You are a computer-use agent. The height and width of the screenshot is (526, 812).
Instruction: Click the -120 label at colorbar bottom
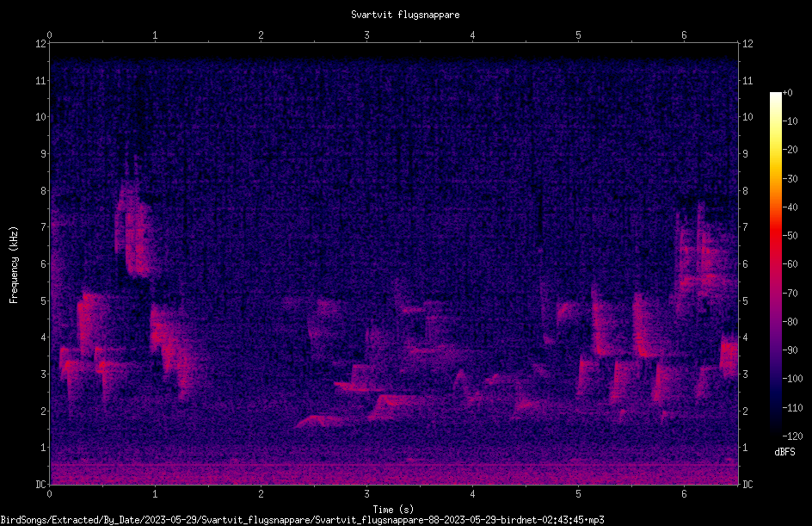pyautogui.click(x=792, y=436)
